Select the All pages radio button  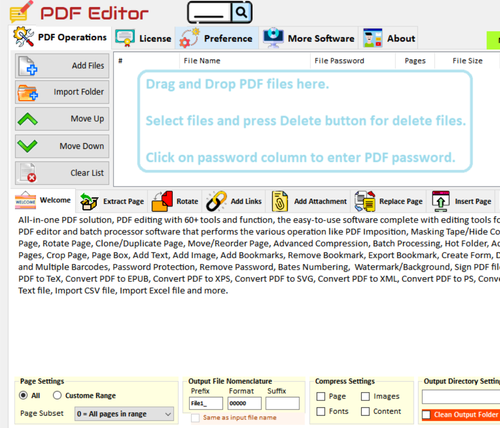tap(23, 395)
